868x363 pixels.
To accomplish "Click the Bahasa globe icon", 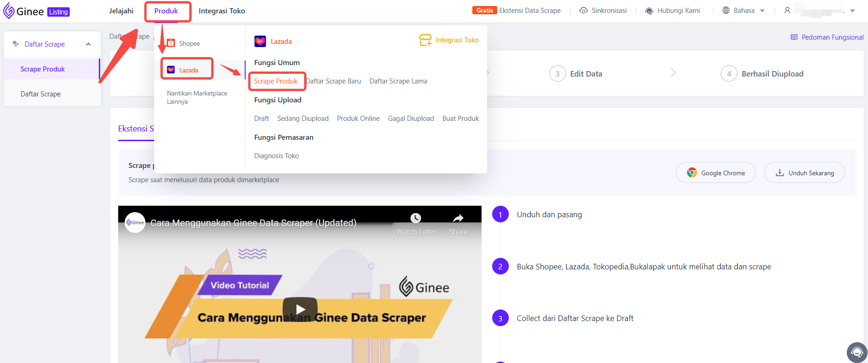I will [726, 10].
